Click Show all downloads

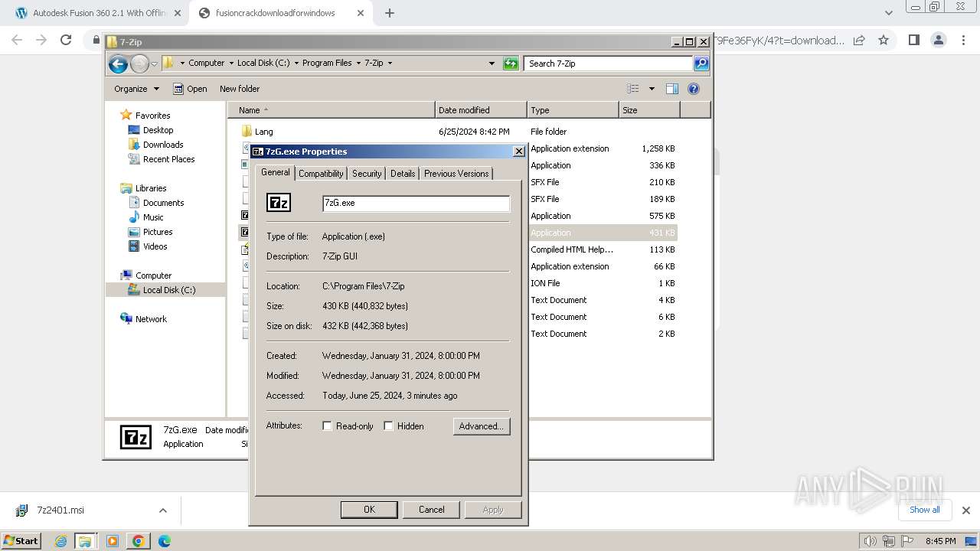(925, 510)
